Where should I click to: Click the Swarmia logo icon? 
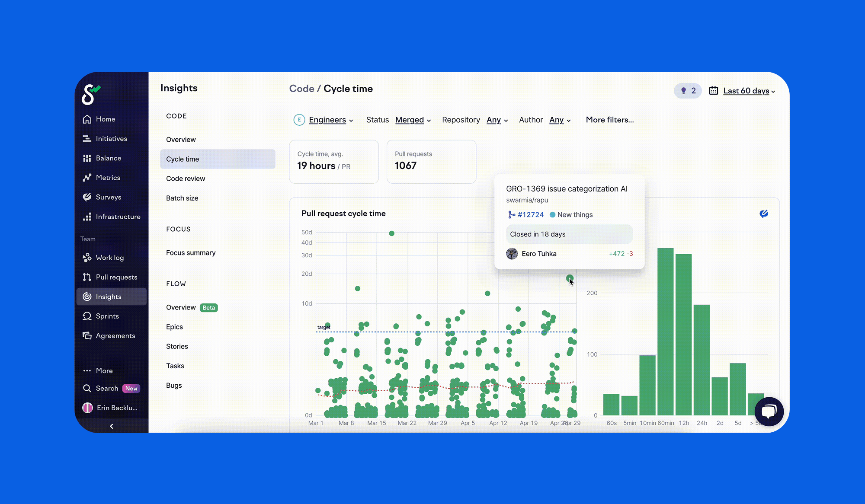click(90, 95)
